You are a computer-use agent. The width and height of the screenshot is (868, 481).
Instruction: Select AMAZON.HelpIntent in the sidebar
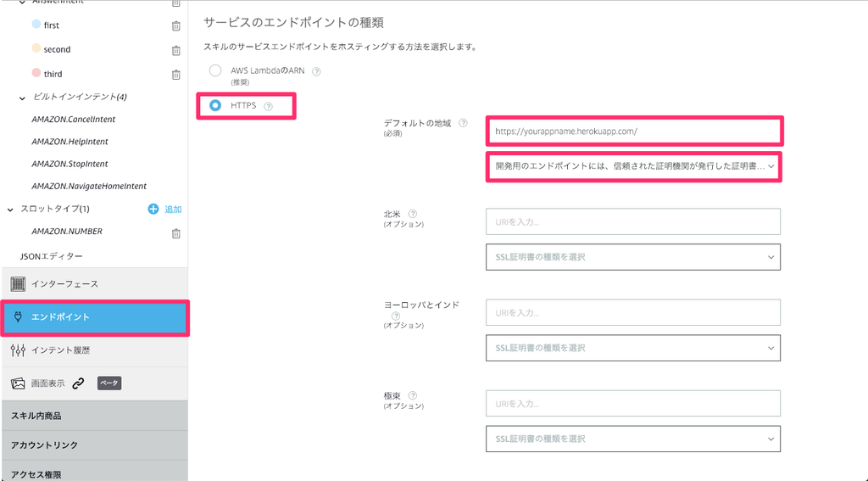coord(70,142)
